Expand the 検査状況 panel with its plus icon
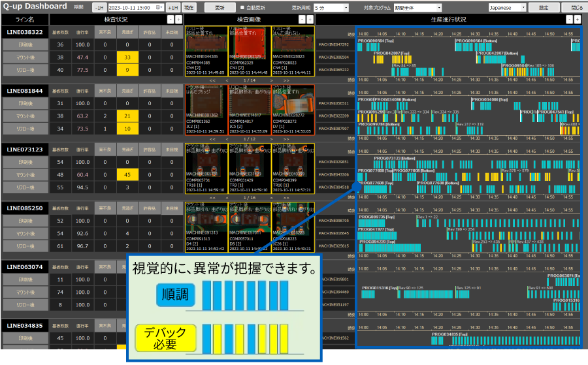This screenshot has height=365, width=588. [178, 20]
